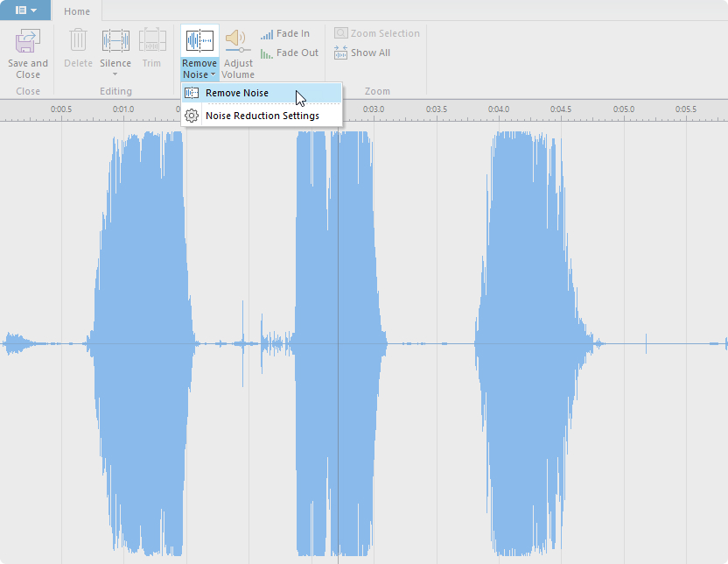Click the 0:04.0 mark on the timeline ruler

click(499, 110)
